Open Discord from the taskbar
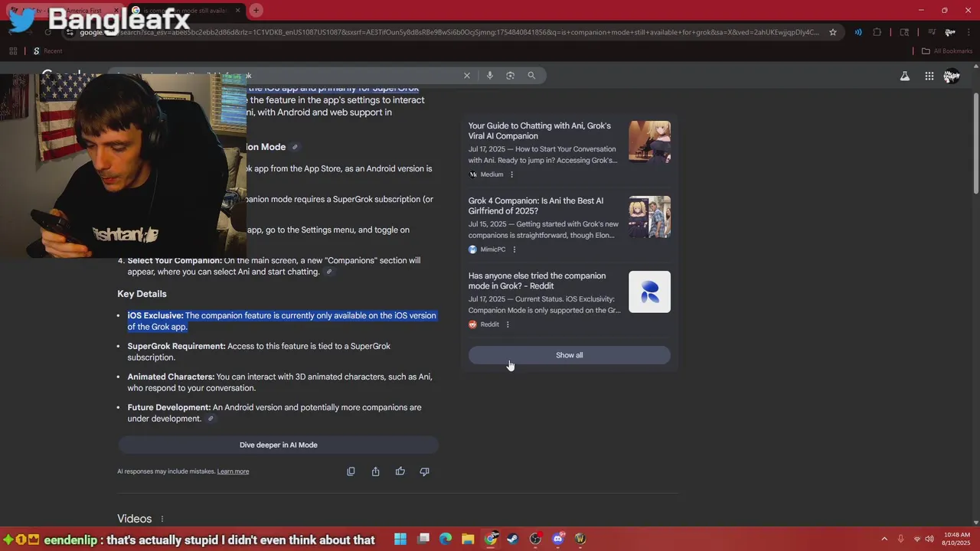Viewport: 980px width, 551px height. (558, 539)
